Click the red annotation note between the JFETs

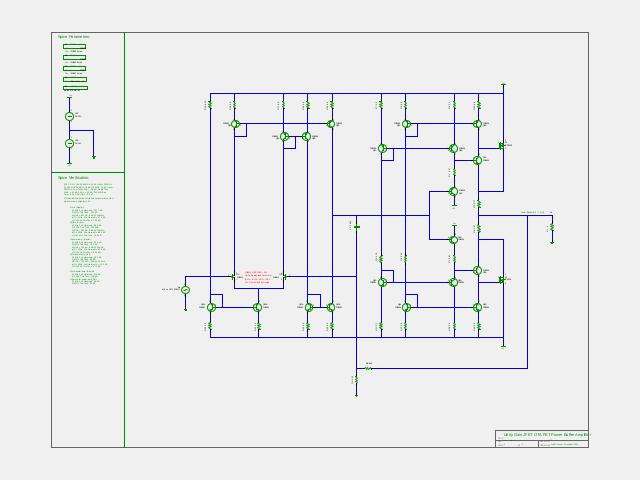pyautogui.click(x=258, y=278)
